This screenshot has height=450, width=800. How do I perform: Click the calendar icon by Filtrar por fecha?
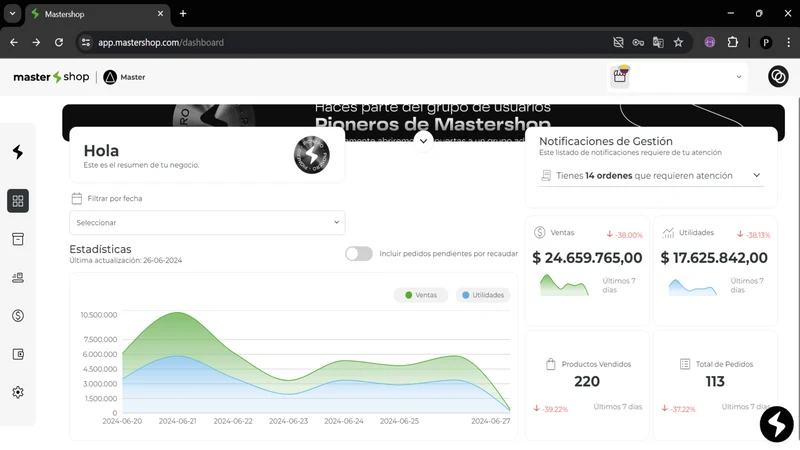point(77,198)
